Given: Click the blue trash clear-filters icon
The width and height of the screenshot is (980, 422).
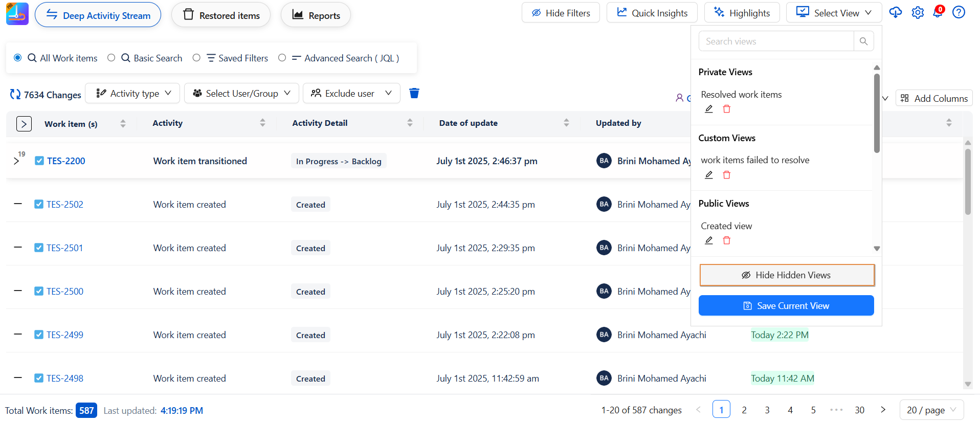Looking at the screenshot, I should (414, 93).
